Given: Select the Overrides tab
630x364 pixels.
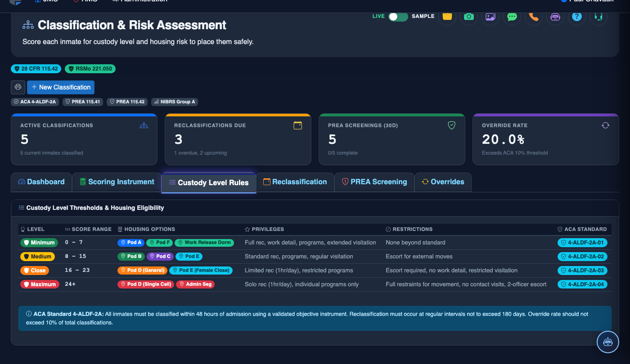Looking at the screenshot, I should tap(443, 182).
